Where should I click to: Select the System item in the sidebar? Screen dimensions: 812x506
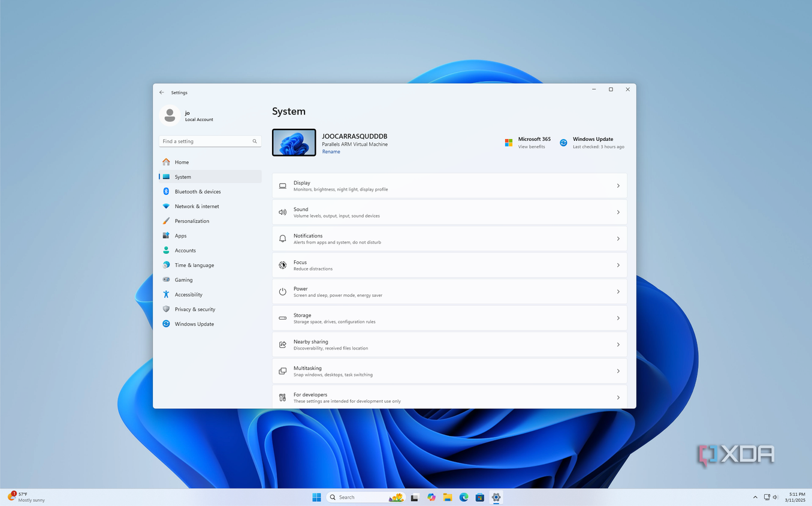click(210, 177)
